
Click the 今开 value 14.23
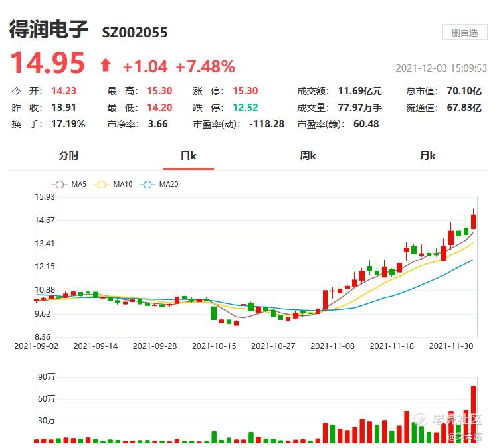click(64, 91)
